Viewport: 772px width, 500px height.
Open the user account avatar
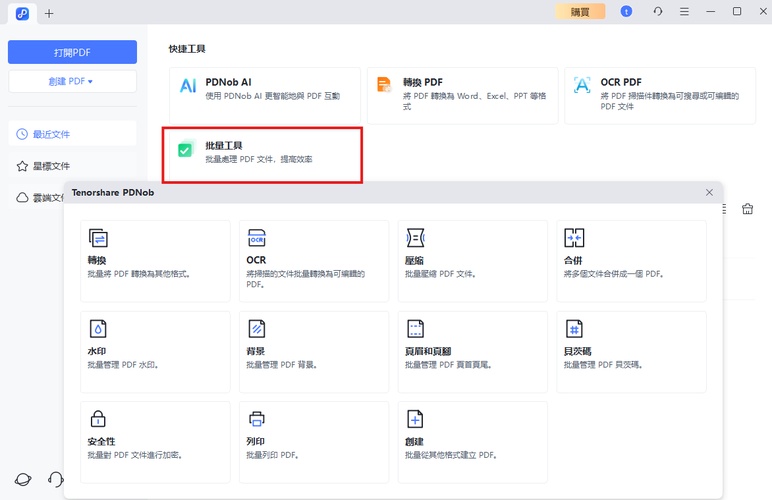626,11
